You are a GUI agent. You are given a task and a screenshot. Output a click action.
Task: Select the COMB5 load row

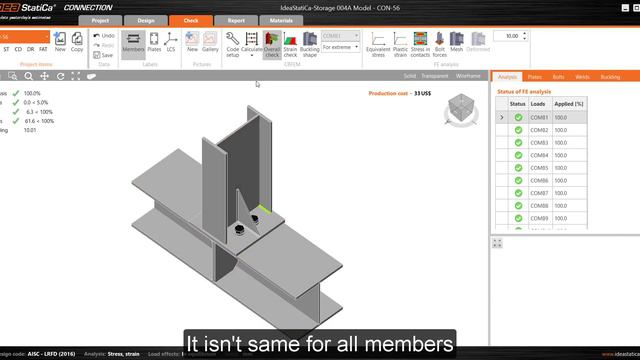[x=541, y=168]
